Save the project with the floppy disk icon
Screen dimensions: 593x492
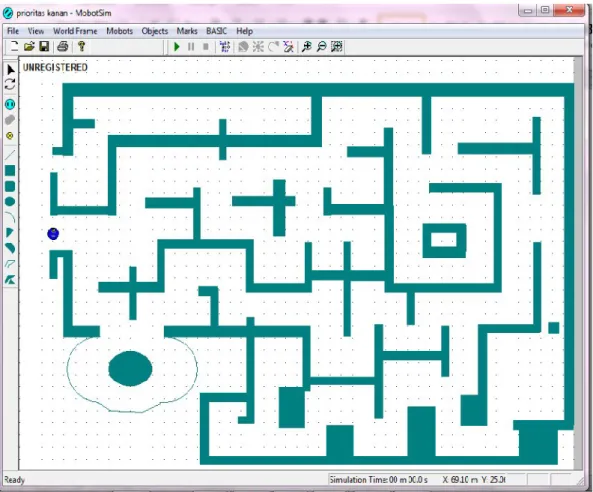pyautogui.click(x=44, y=47)
